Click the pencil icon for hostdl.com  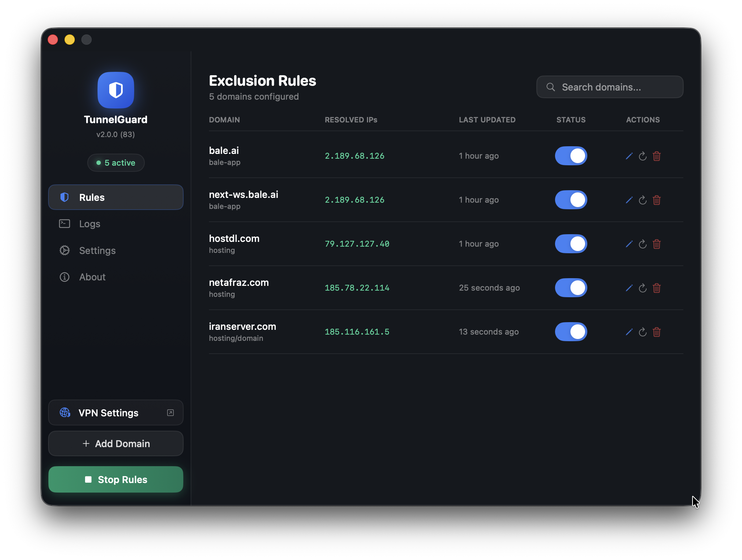[629, 244]
